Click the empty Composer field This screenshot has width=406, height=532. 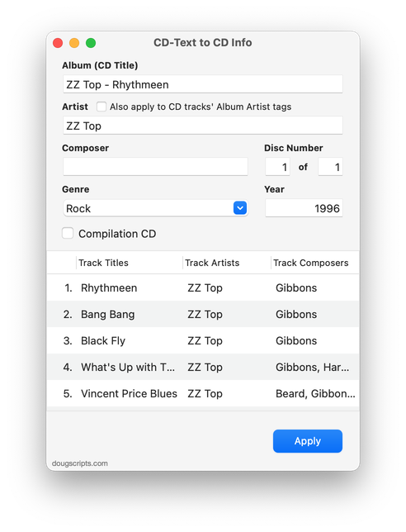(x=155, y=167)
